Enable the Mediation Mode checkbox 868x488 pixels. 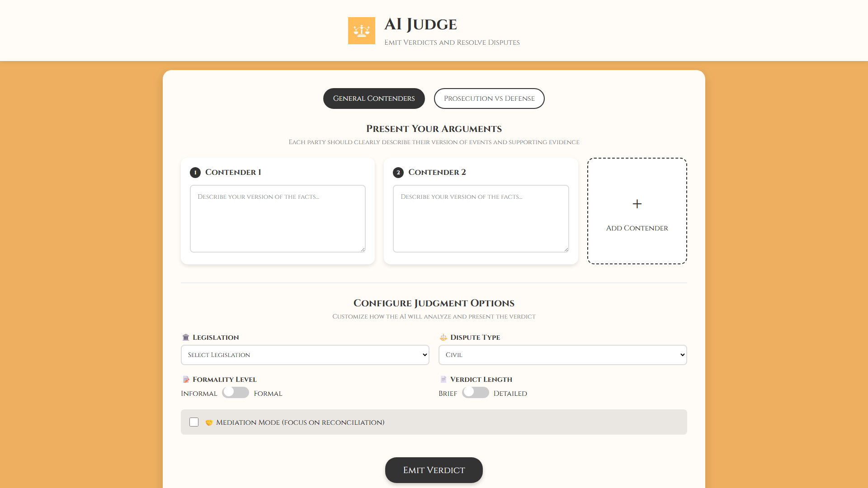[194, 422]
